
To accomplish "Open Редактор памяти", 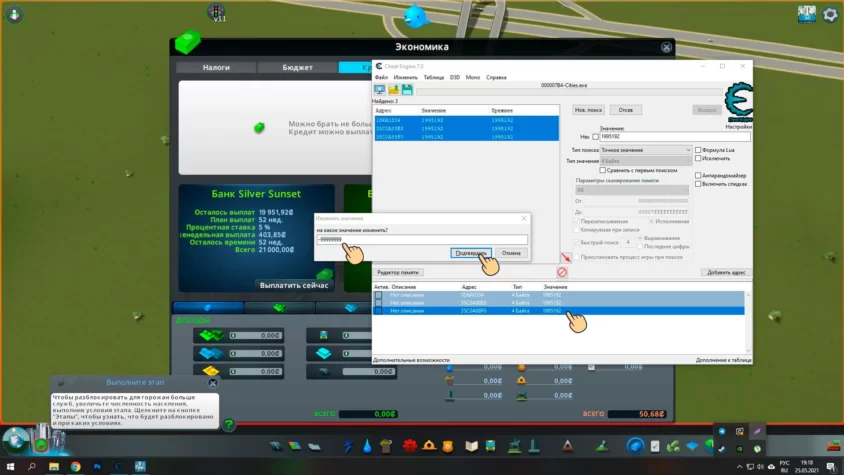I will pos(398,273).
